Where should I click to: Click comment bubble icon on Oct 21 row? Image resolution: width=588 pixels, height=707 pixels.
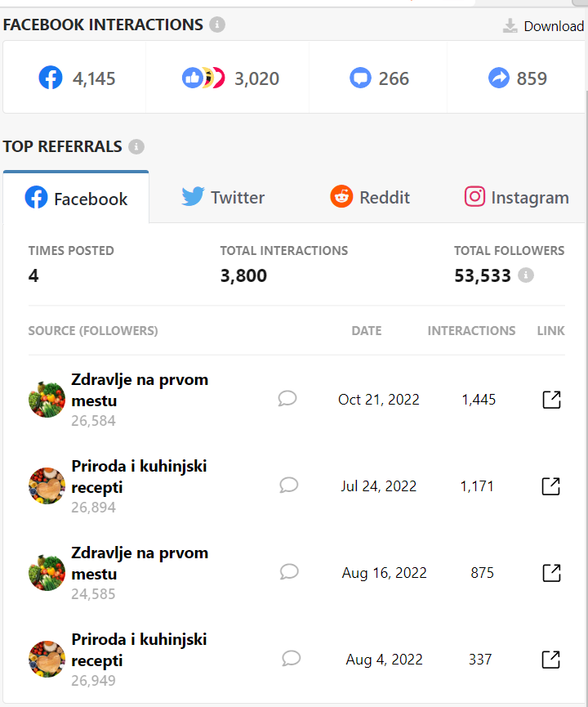tap(287, 399)
